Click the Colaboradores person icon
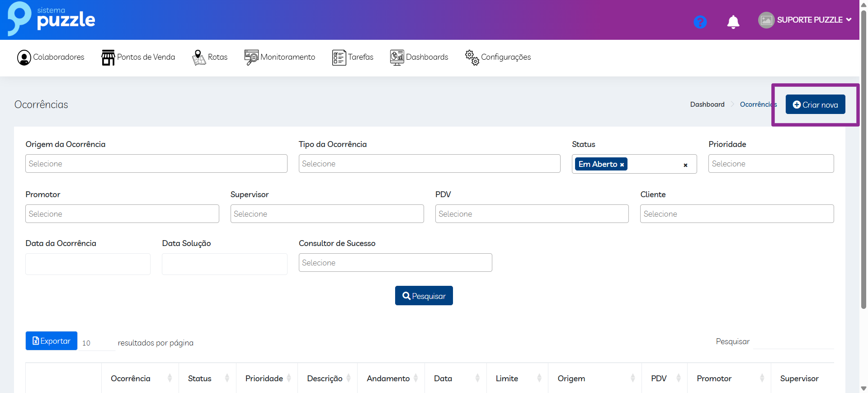The image size is (868, 393). tap(24, 57)
